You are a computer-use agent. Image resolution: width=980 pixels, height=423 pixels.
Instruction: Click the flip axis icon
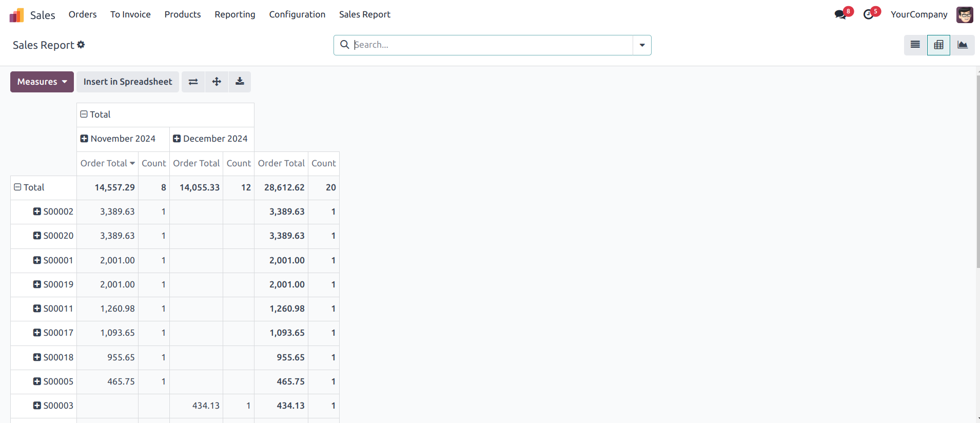193,82
